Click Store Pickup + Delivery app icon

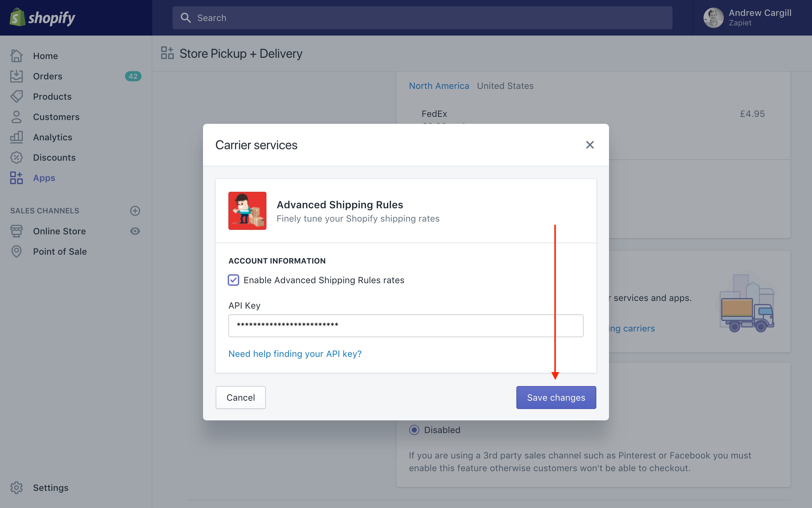tap(167, 53)
